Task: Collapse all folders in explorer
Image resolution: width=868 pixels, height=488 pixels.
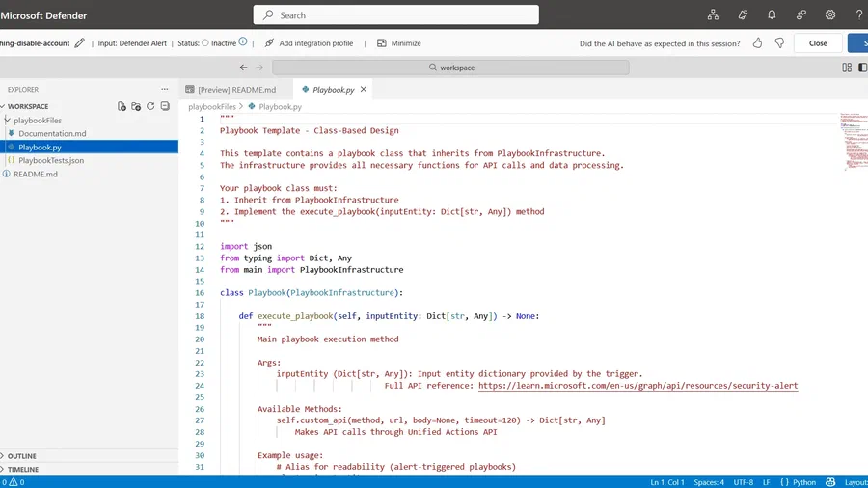Action: click(165, 106)
